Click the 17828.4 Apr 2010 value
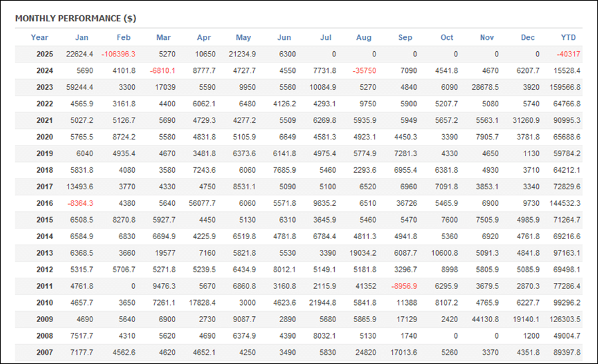 pyautogui.click(x=202, y=303)
